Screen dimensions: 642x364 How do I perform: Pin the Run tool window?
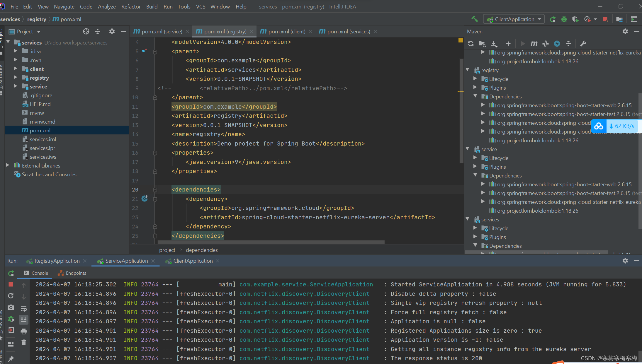(11, 358)
